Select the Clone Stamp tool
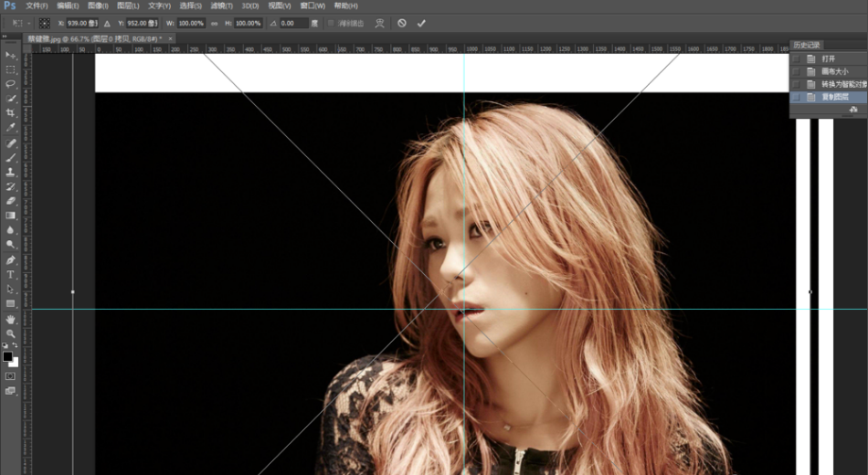The width and height of the screenshot is (868, 475). click(11, 172)
